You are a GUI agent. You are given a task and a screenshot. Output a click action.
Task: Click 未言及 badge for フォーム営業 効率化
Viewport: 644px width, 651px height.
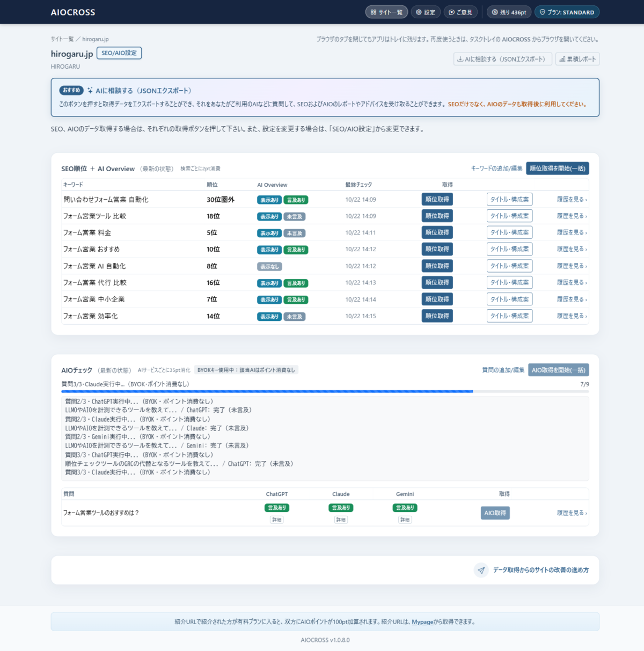coord(295,317)
